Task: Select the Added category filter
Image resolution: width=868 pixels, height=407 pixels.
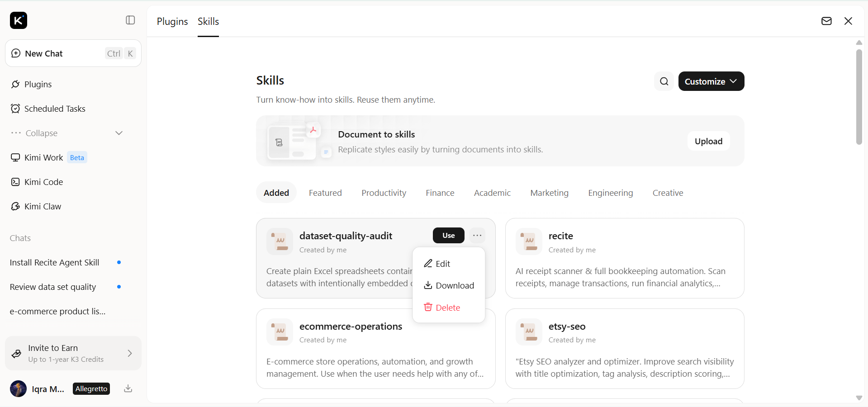Action: point(276,193)
